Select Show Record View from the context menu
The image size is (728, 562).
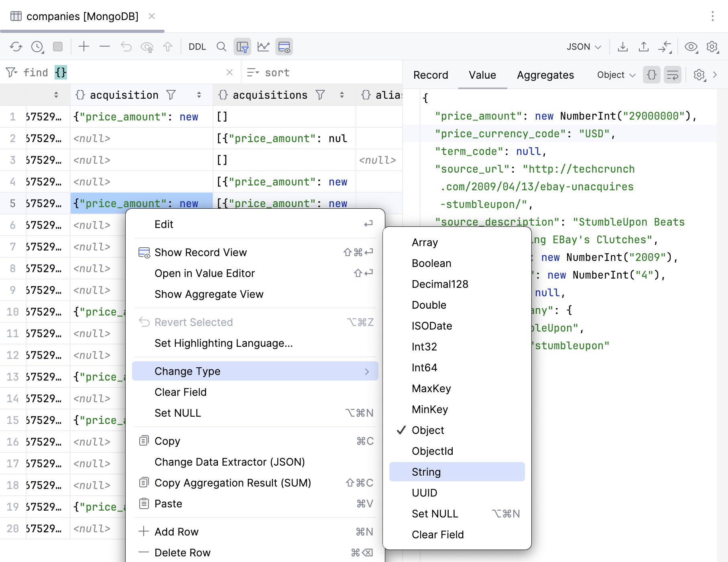tap(201, 252)
